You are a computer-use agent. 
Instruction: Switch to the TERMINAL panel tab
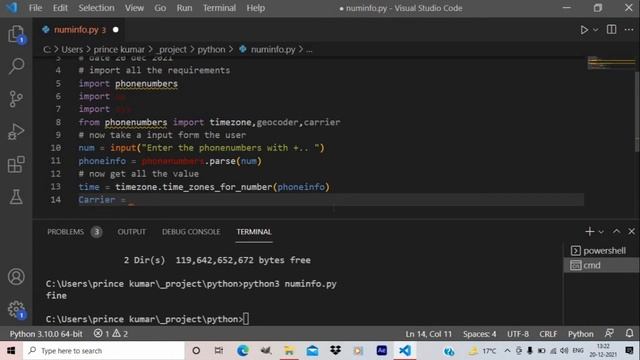pyautogui.click(x=254, y=232)
